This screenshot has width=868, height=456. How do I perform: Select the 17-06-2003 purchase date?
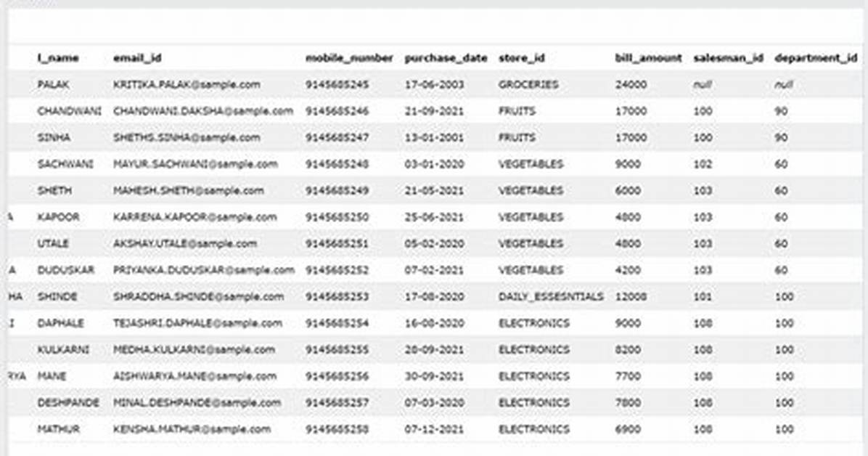pyautogui.click(x=434, y=85)
